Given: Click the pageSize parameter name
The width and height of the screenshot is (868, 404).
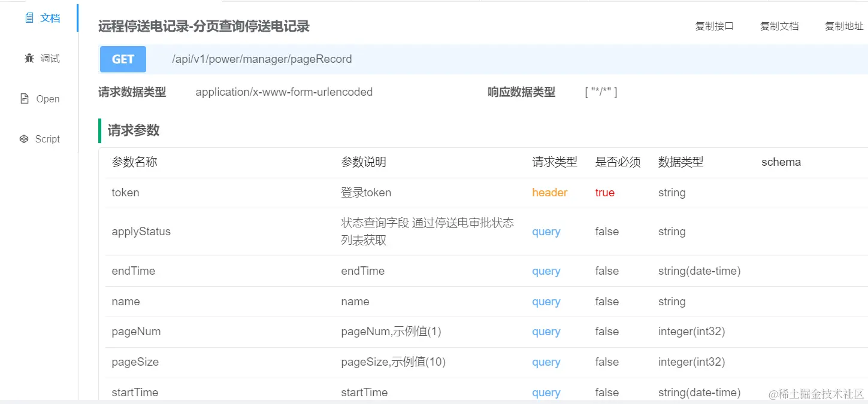Looking at the screenshot, I should click(x=135, y=362).
